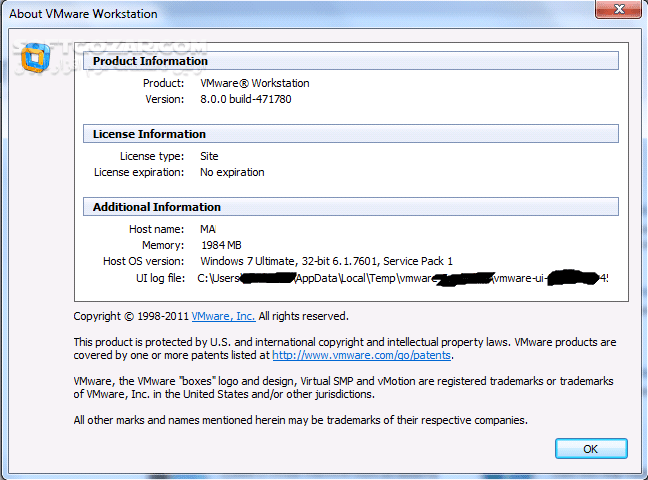Image resolution: width=648 pixels, height=480 pixels.
Task: Click the UI log file path
Action: point(403,278)
